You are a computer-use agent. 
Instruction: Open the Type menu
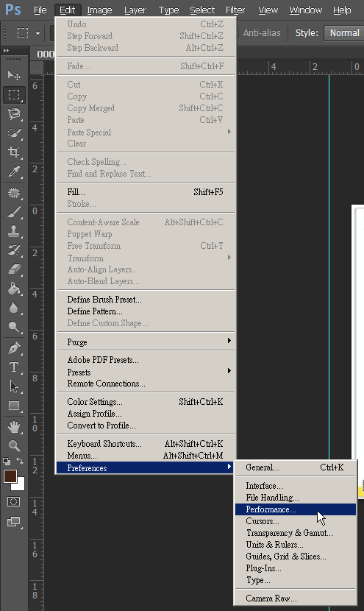pyautogui.click(x=168, y=10)
